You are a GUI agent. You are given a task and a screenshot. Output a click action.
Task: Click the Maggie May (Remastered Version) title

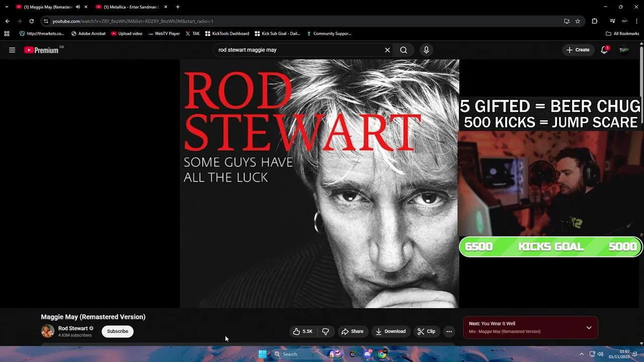point(93,317)
